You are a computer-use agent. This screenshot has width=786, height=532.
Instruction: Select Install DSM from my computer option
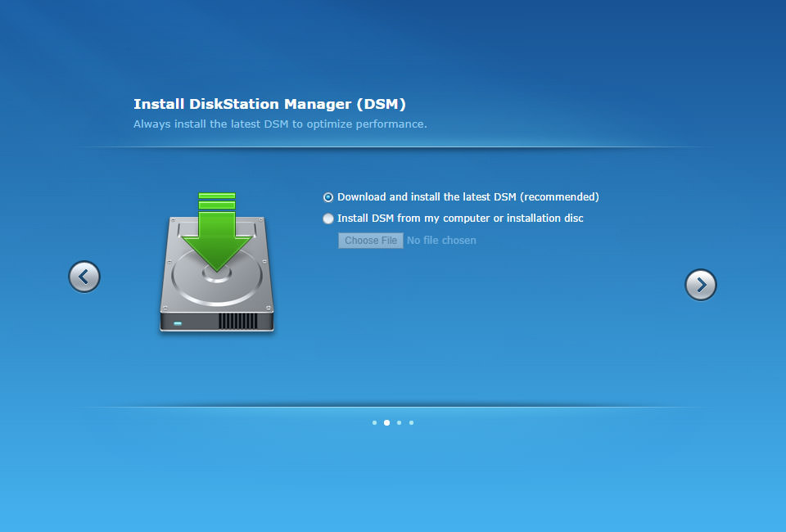327,219
